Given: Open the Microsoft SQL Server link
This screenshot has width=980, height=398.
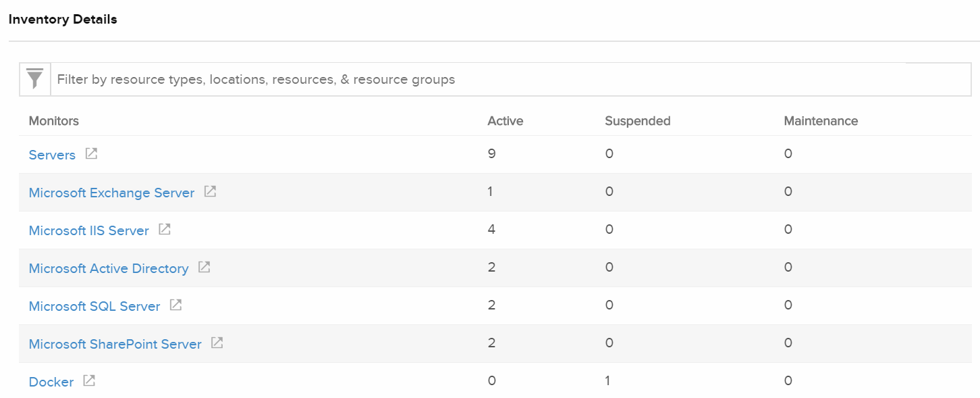Looking at the screenshot, I should click(x=94, y=306).
